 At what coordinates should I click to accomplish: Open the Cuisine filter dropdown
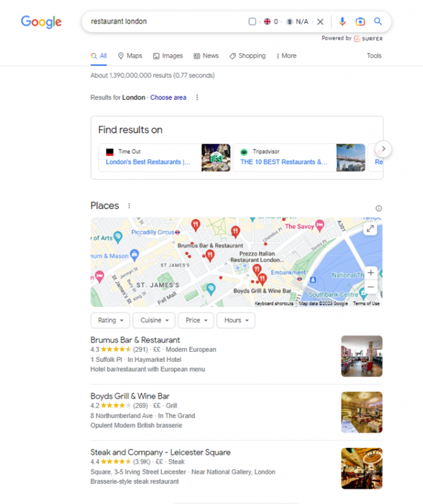[154, 320]
